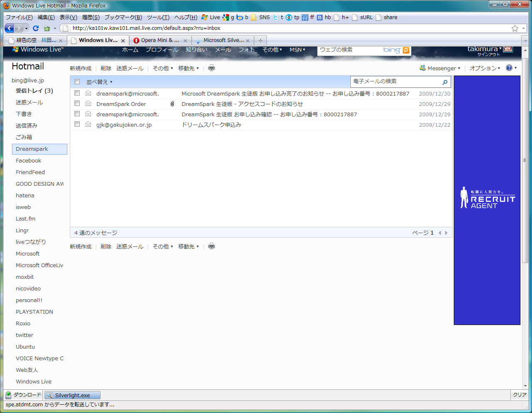Open the Live bookmark in bookmarks bar
This screenshot has width=532, height=413.
pos(211,17)
